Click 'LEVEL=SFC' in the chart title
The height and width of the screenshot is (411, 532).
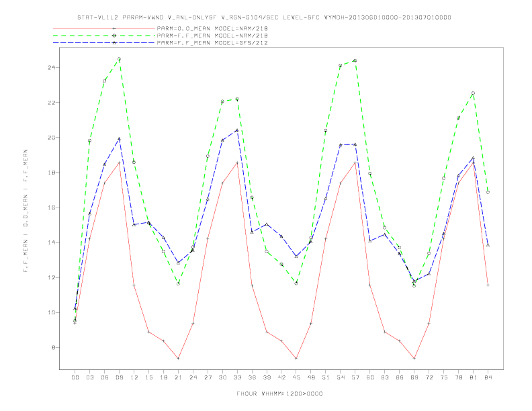[302, 17]
